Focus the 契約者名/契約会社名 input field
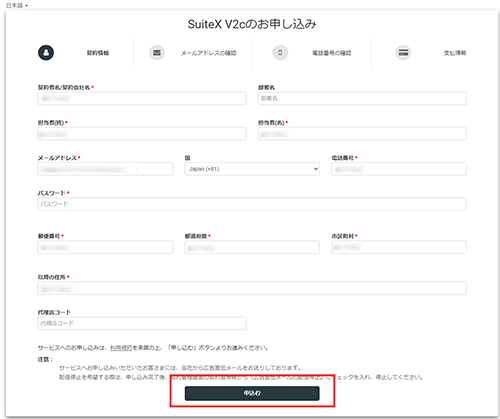Image resolution: width=500 pixels, height=419 pixels. point(142,99)
